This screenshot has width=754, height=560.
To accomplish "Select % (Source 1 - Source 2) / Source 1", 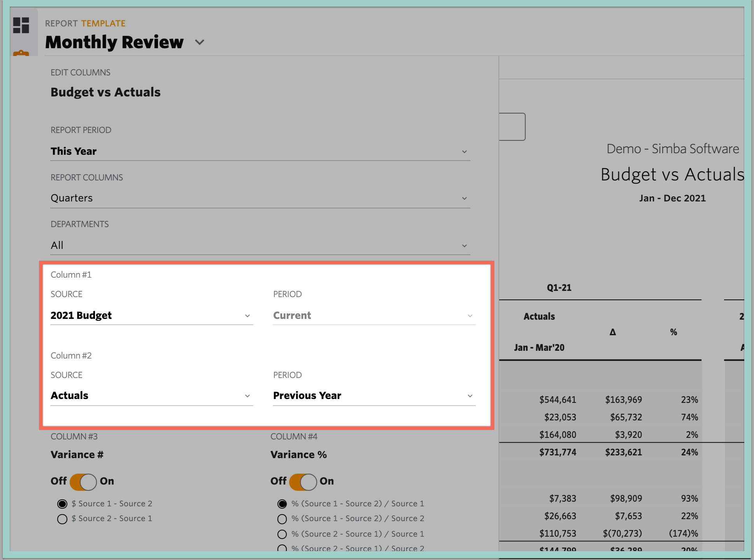I will [282, 504].
